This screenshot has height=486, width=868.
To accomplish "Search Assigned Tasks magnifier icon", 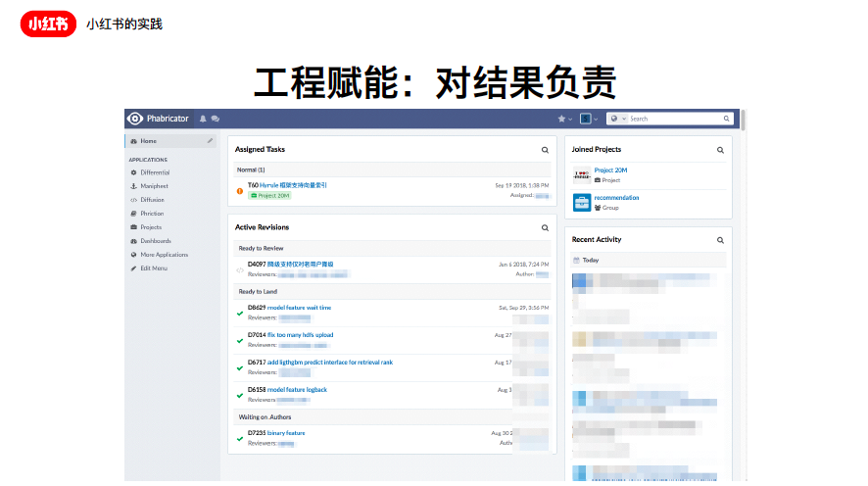I will [545, 150].
